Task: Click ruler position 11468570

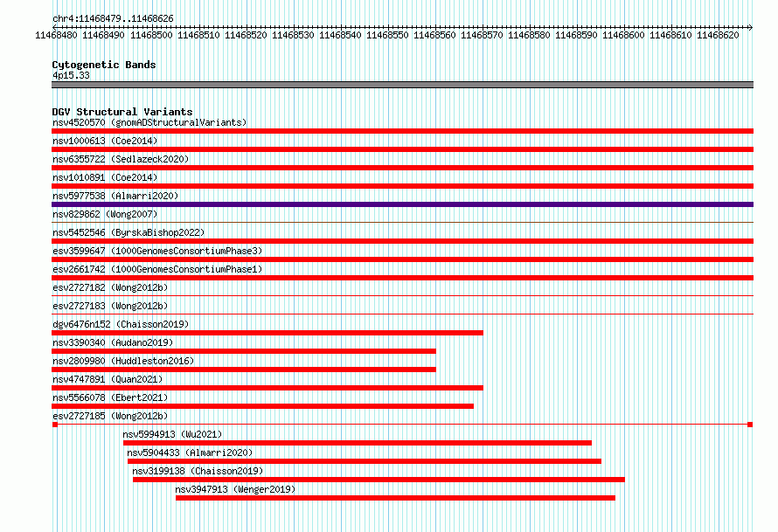Action: (482, 35)
